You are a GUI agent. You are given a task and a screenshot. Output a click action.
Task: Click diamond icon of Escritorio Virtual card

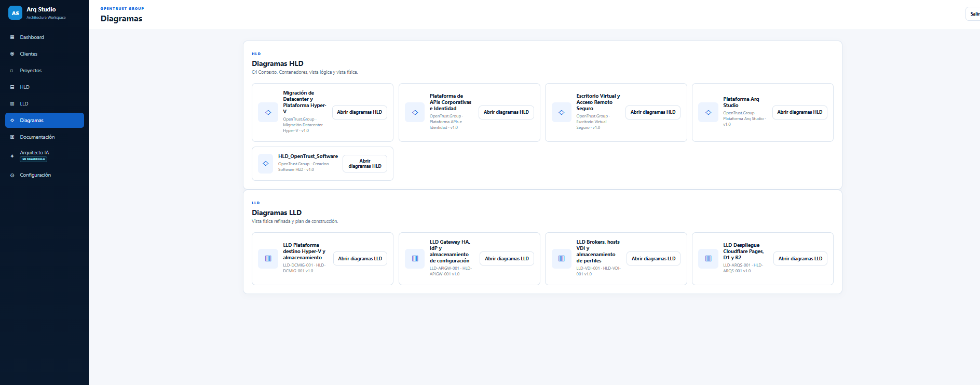562,112
